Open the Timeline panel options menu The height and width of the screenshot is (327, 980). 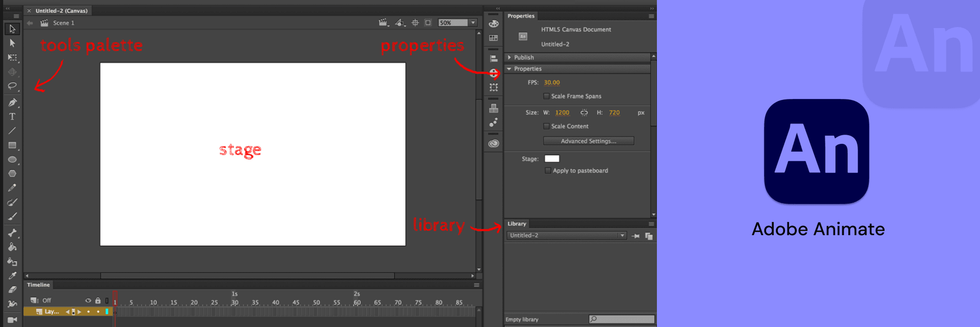(x=477, y=285)
